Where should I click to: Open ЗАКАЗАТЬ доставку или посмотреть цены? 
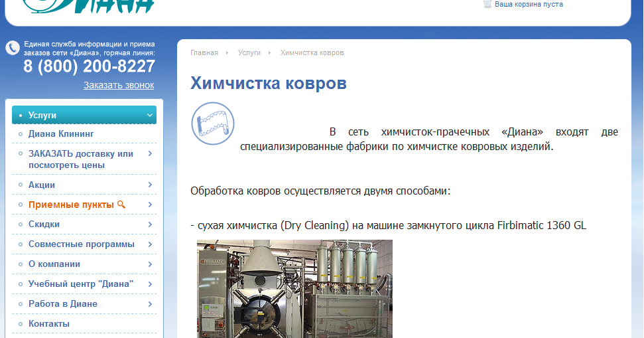coord(81,159)
